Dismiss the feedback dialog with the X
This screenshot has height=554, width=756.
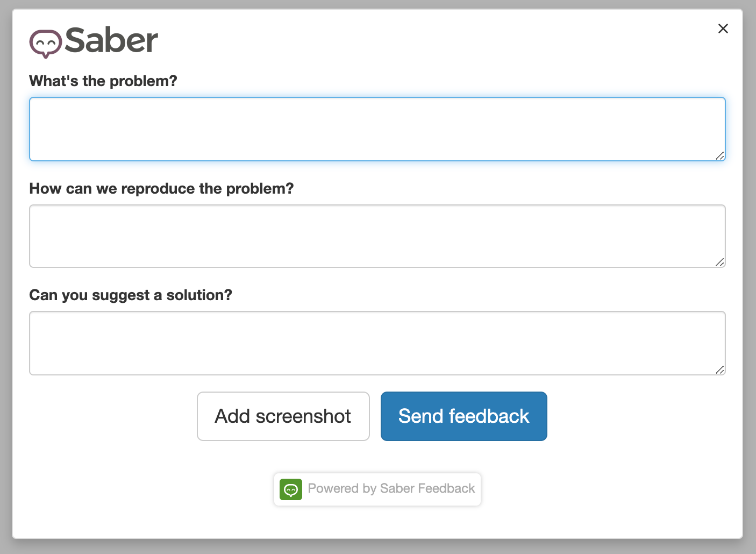(723, 29)
